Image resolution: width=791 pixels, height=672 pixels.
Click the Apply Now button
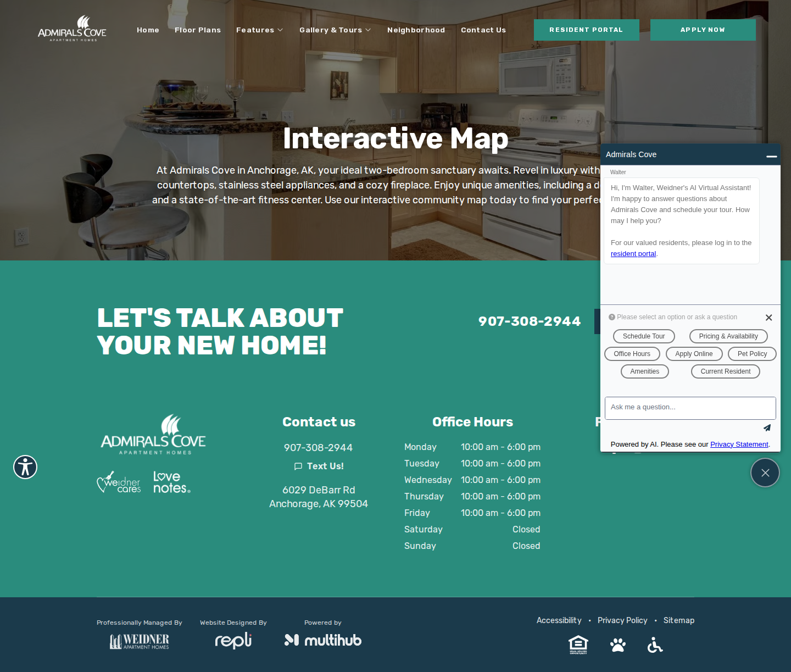click(x=703, y=30)
